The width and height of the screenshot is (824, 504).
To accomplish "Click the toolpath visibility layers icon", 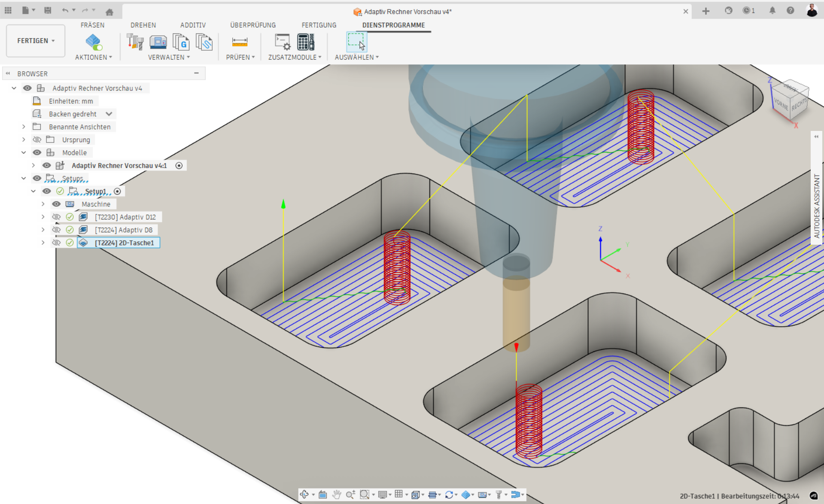I will click(x=432, y=495).
